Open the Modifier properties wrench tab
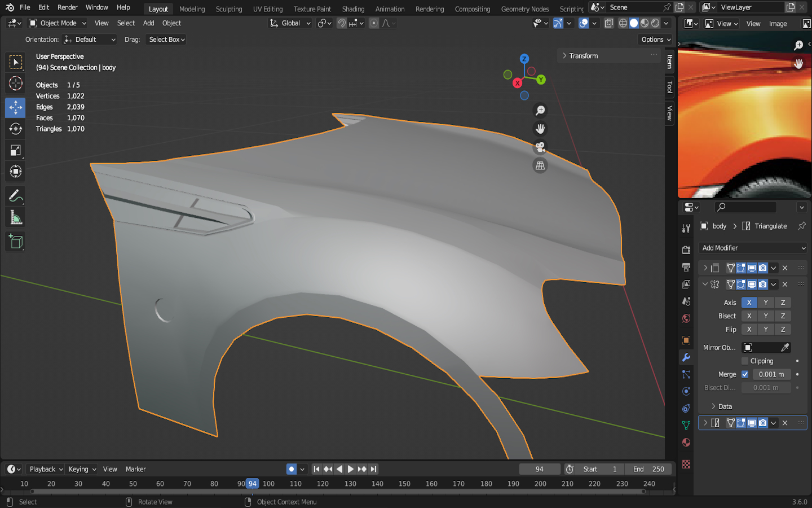The width and height of the screenshot is (812, 508). coord(686,357)
